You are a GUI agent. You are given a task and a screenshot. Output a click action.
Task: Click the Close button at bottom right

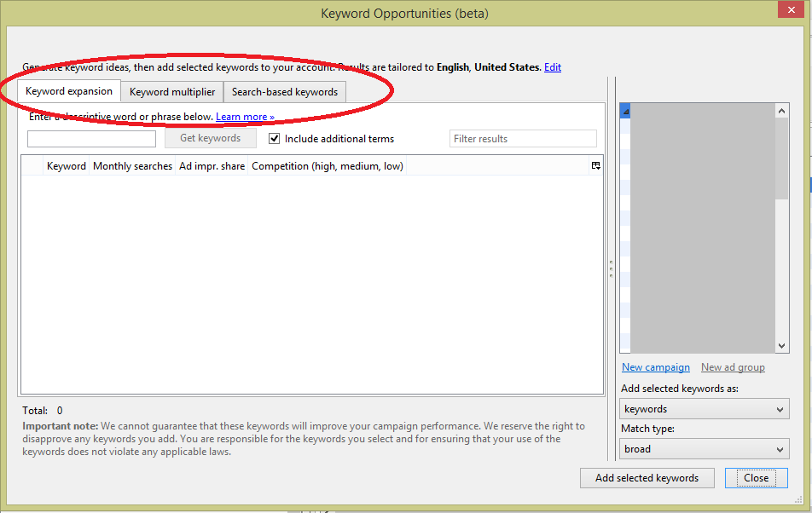click(x=756, y=478)
